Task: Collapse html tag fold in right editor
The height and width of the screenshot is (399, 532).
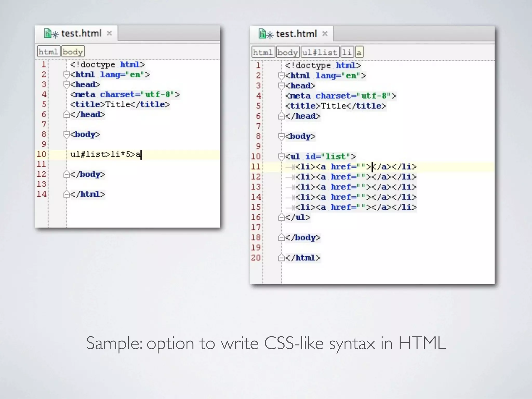Action: (x=281, y=76)
